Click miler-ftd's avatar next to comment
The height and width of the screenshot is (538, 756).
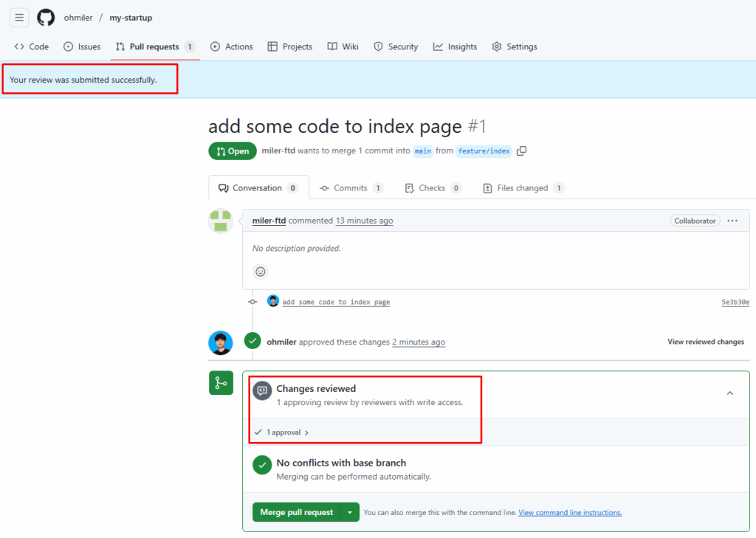221,221
